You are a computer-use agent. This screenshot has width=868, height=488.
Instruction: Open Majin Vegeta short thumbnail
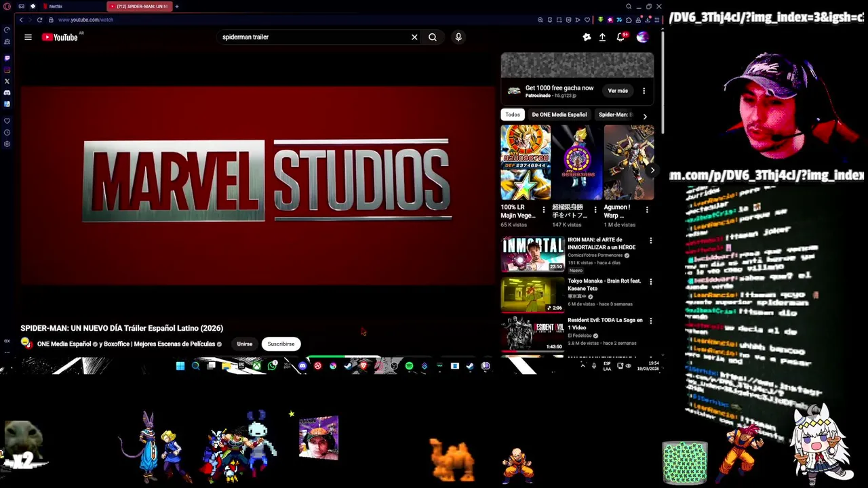coord(526,163)
